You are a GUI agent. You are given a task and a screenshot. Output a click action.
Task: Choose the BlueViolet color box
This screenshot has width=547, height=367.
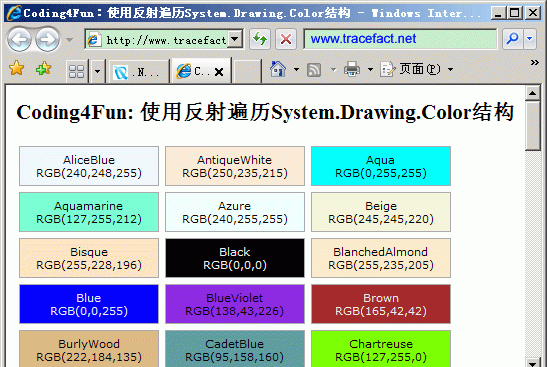click(235, 304)
